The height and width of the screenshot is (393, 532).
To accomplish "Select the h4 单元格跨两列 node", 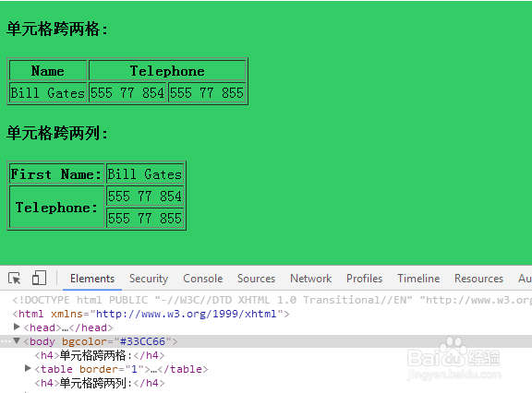I will tap(100, 383).
